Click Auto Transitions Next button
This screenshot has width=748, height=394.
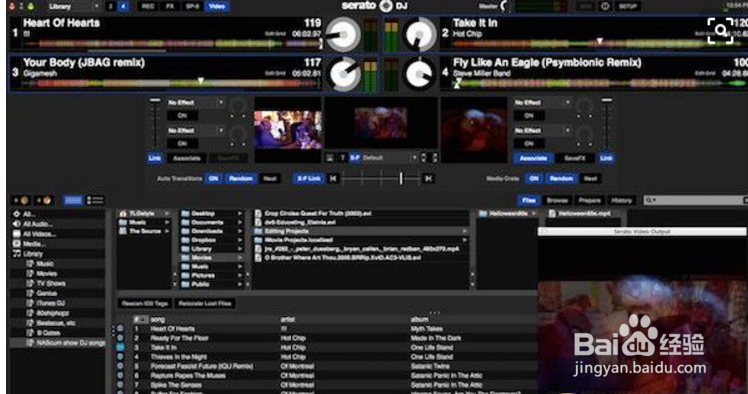tap(270, 178)
